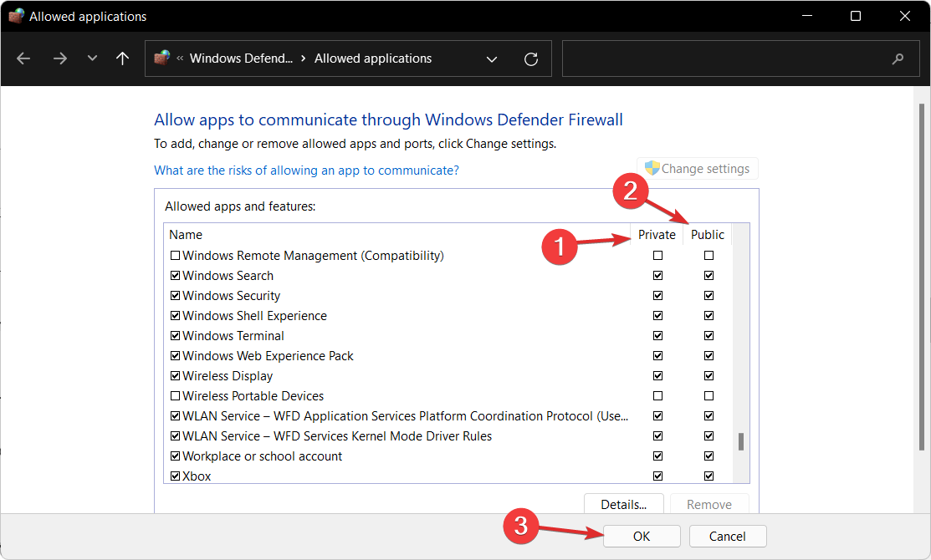The width and height of the screenshot is (931, 560).
Task: Focus the Control Panel search box
Action: tap(740, 59)
